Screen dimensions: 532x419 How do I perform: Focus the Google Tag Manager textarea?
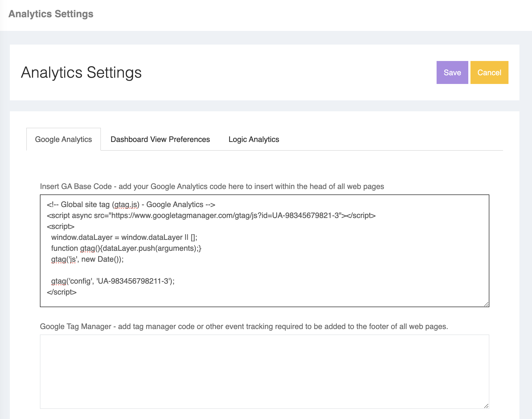(x=265, y=372)
